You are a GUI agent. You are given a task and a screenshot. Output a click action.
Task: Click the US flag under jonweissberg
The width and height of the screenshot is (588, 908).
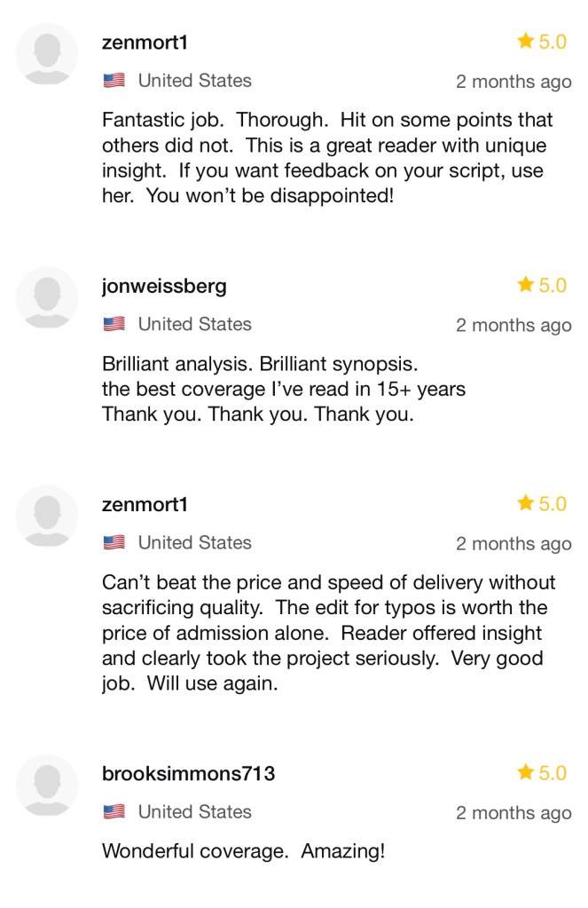click(x=114, y=325)
